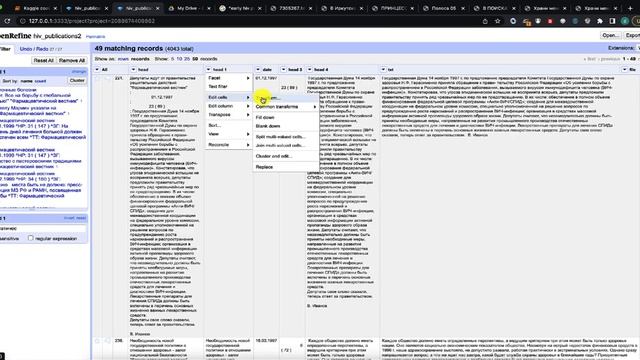Screen dimensions: 640x360
Task: Click the date cell 01.12.1997
Action: tap(266, 78)
